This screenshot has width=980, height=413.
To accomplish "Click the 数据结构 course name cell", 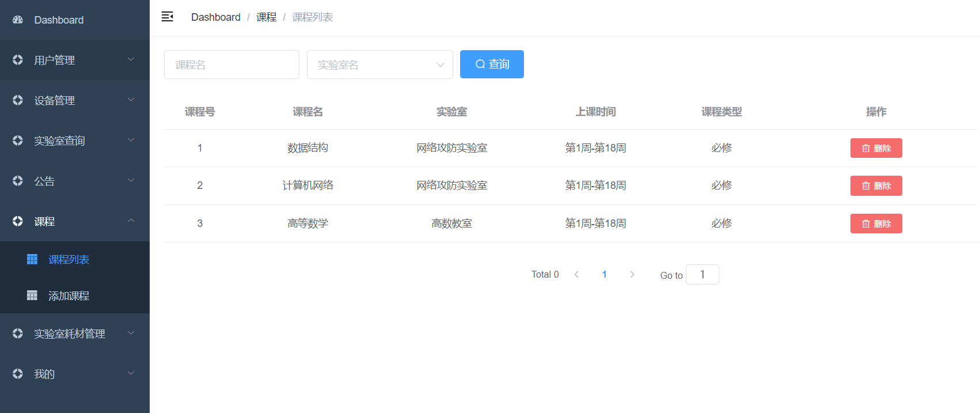I will 308,148.
